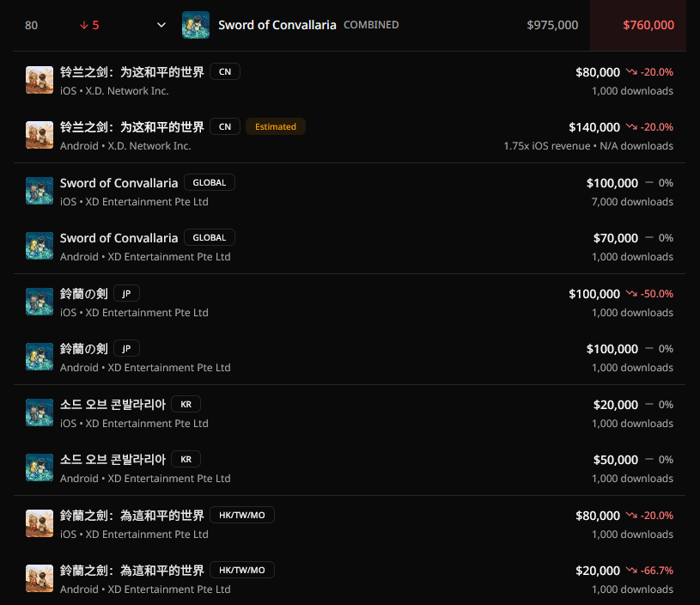
Task: Click the iOS 소드 오브 콘발라리아 title
Action: coord(113,405)
